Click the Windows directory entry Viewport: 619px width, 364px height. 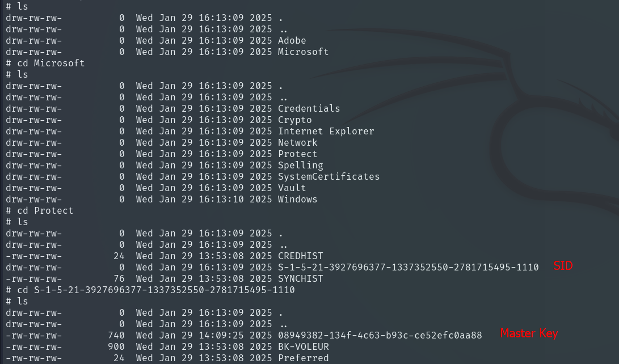297,200
